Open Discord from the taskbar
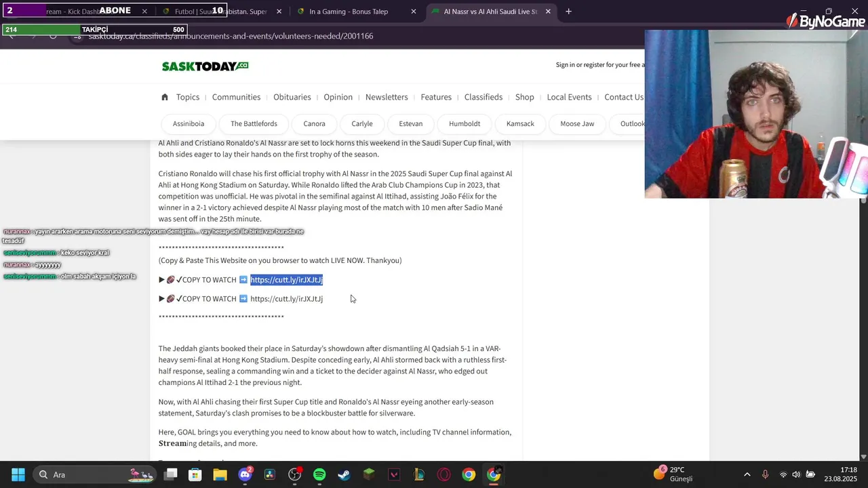 point(245,474)
